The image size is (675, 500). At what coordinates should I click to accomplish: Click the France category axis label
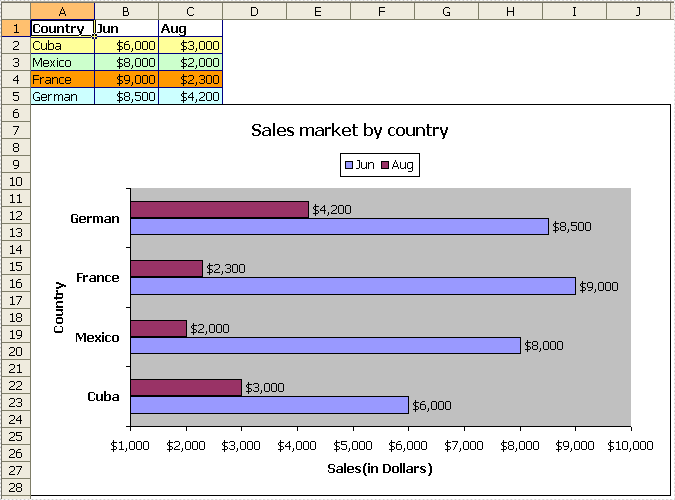(x=98, y=278)
